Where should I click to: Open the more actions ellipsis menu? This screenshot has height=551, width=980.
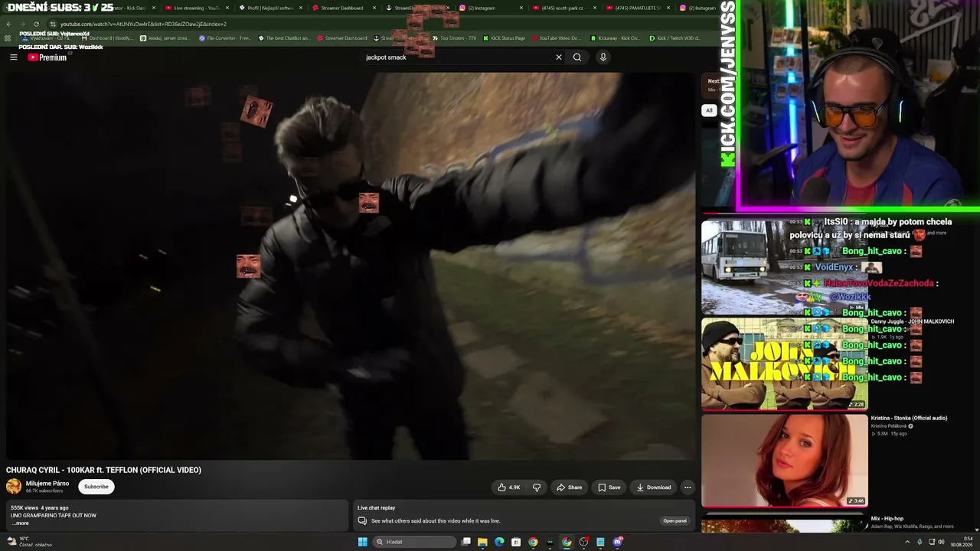pos(688,487)
